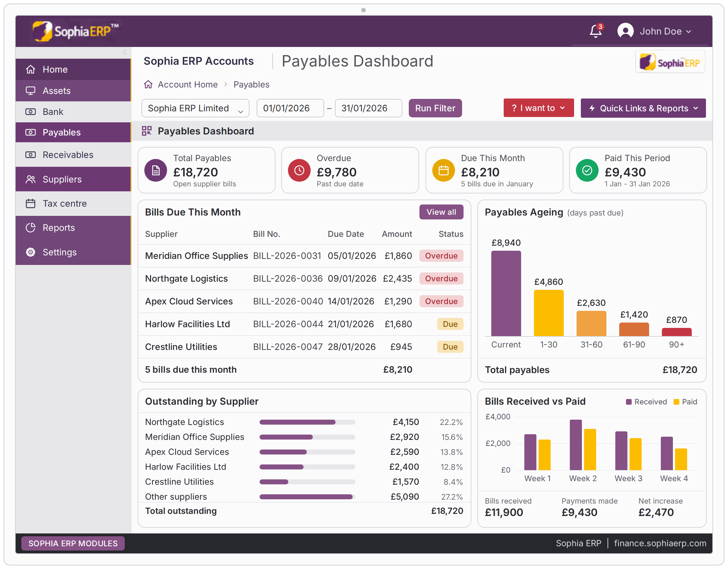Click the Overdue status for Northgate Logistics
This screenshot has width=728, height=569.
pyautogui.click(x=441, y=278)
